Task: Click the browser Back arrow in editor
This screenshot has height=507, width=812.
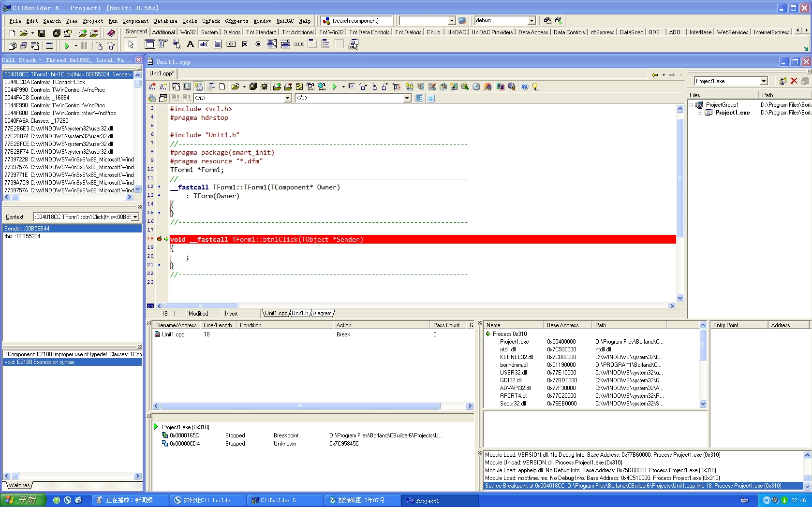Action: tap(655, 75)
